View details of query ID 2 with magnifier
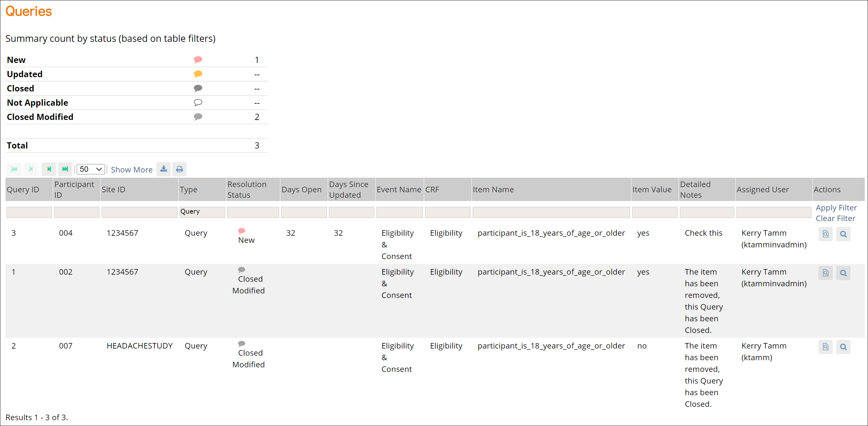 point(843,347)
